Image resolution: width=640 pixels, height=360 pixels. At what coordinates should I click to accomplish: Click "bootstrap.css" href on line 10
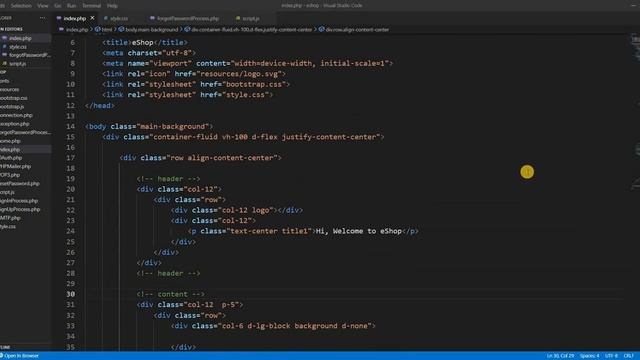coord(254,84)
